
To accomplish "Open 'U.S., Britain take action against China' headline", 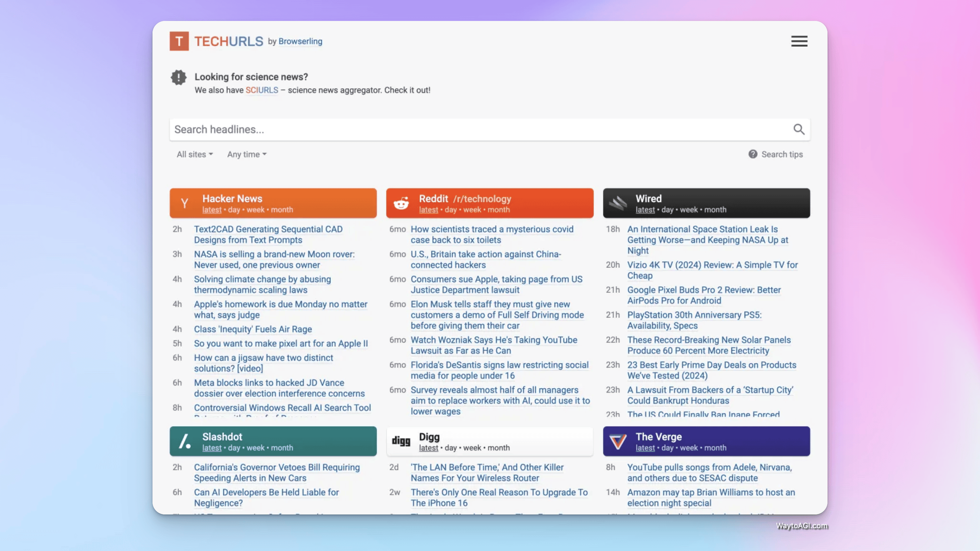I will click(x=486, y=259).
